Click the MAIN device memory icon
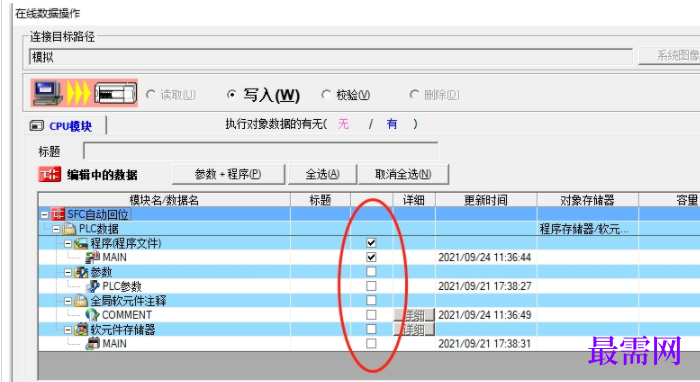 tap(93, 344)
